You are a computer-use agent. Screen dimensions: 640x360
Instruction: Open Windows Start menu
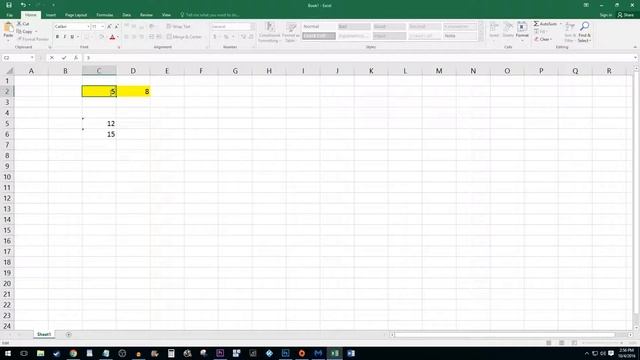[8, 353]
